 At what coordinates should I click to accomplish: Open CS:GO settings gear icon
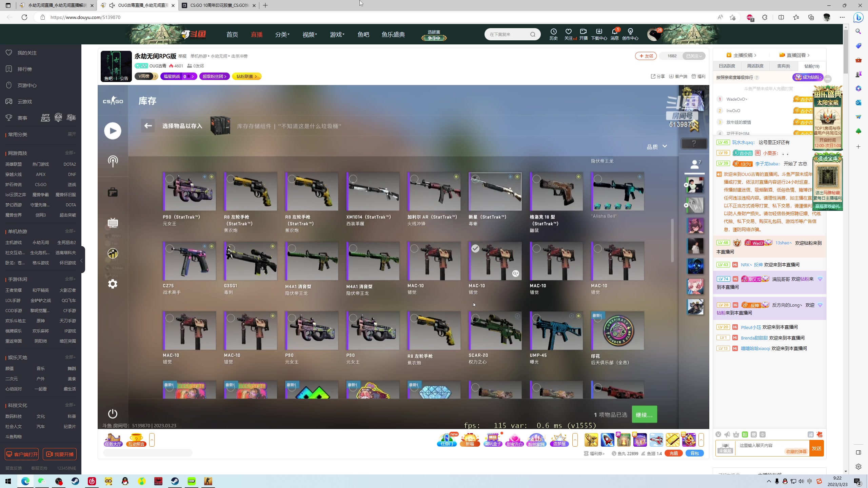(x=113, y=284)
